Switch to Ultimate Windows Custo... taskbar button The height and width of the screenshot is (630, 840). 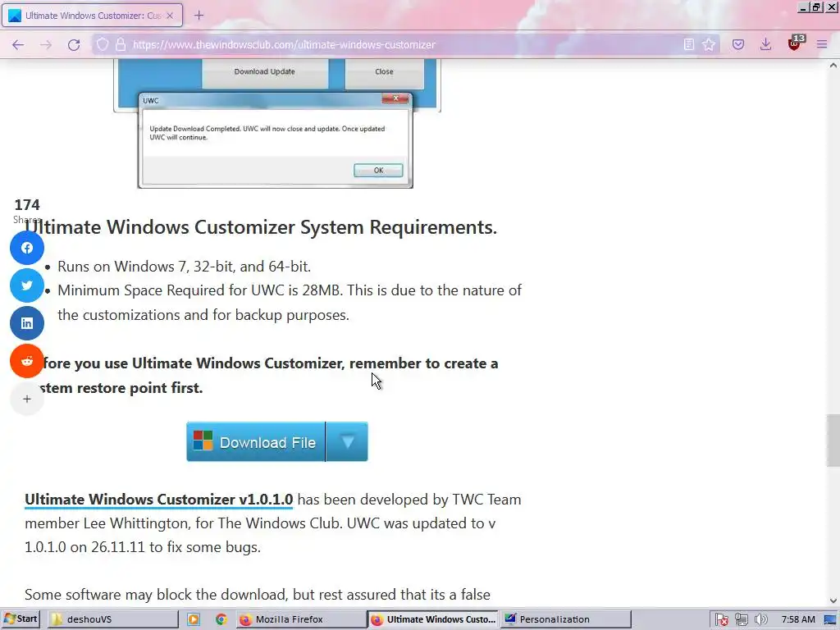click(433, 619)
